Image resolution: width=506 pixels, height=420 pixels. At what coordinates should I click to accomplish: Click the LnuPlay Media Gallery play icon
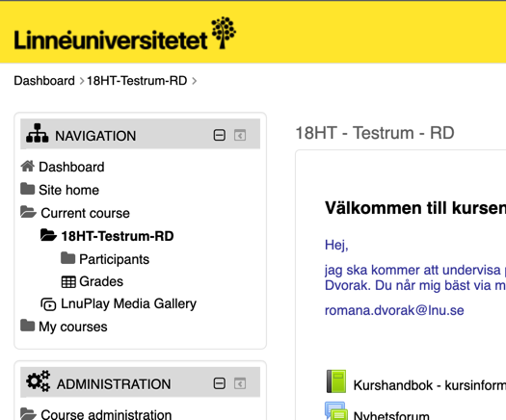pyautogui.click(x=48, y=304)
